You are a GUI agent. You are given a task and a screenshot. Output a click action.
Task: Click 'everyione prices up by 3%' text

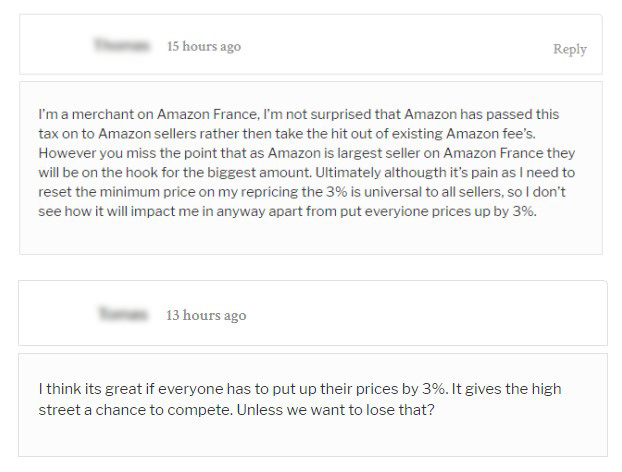click(450, 211)
